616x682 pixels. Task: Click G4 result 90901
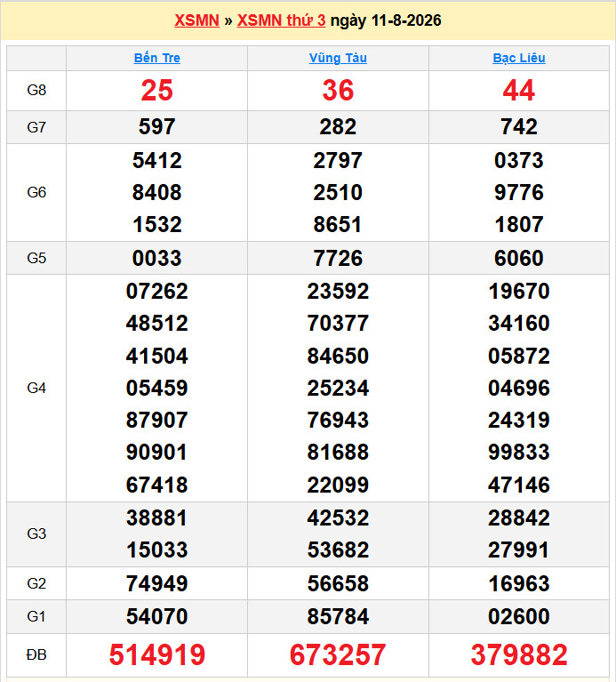157,453
